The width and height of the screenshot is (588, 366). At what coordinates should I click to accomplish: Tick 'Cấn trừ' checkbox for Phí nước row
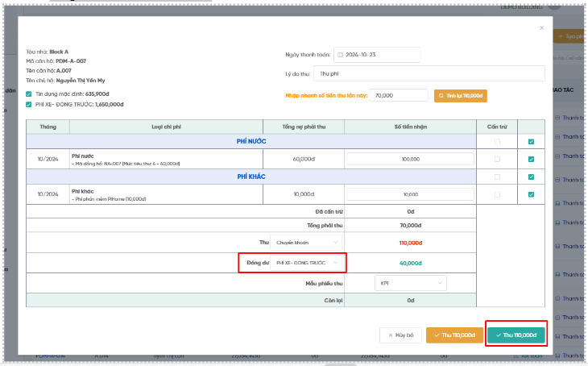coord(497,159)
